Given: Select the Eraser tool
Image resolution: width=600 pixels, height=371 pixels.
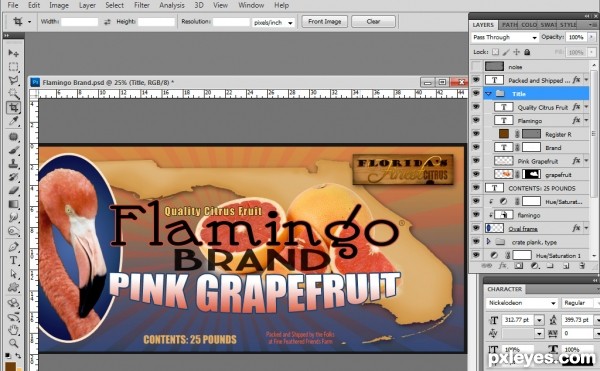Looking at the screenshot, I should pos(13,190).
